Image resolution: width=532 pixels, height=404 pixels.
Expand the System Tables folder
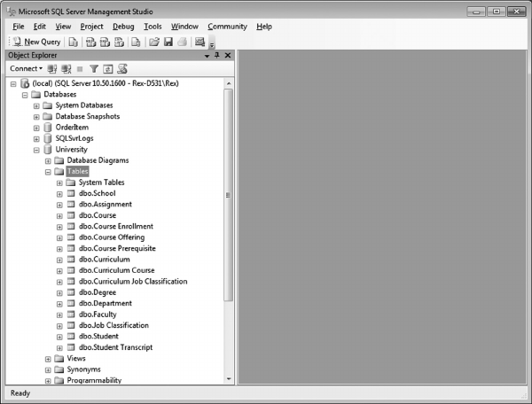pos(59,183)
